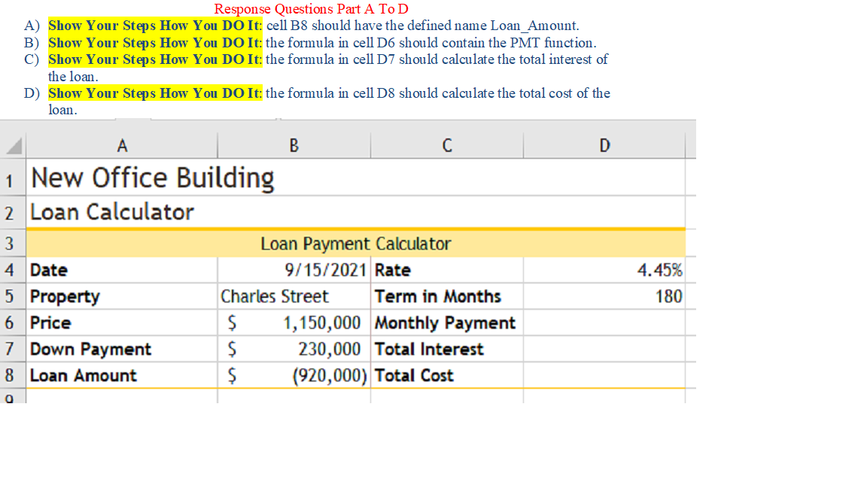Select the 4.45% rate value cell

pyautogui.click(x=604, y=270)
